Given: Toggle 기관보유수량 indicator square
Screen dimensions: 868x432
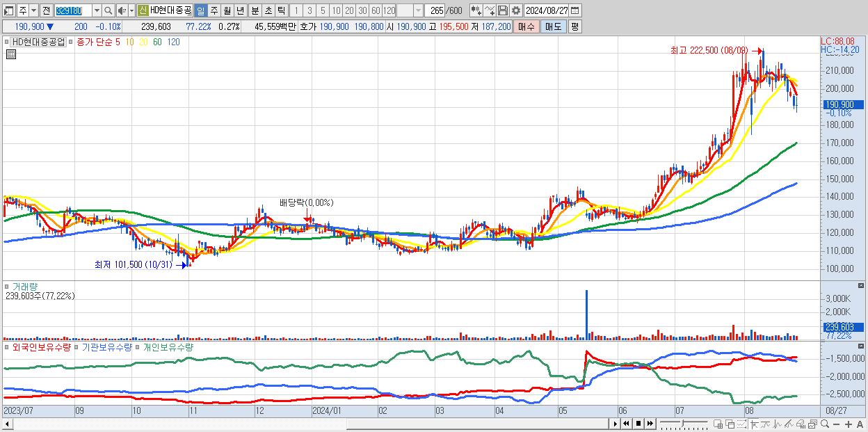Looking at the screenshot, I should [x=77, y=346].
